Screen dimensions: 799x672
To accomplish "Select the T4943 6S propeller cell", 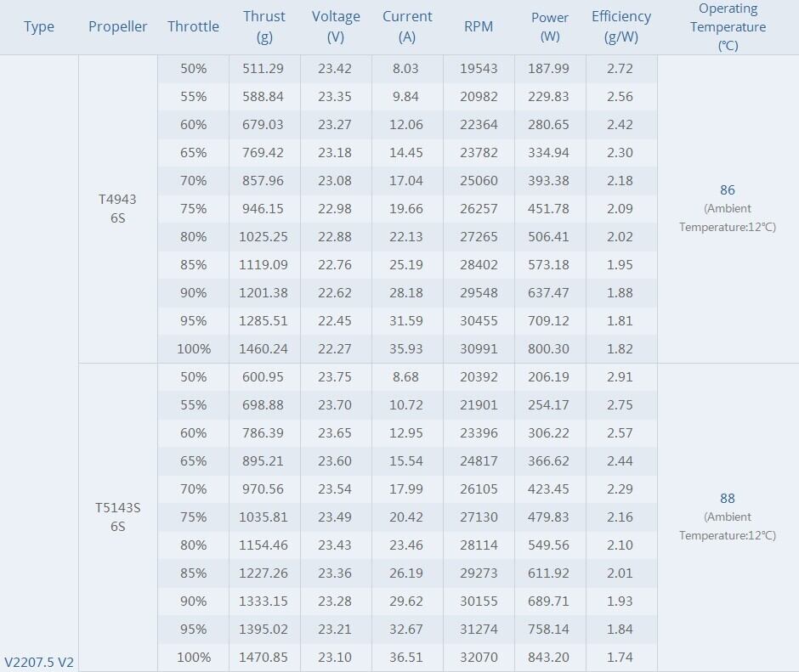I will 118,208.
